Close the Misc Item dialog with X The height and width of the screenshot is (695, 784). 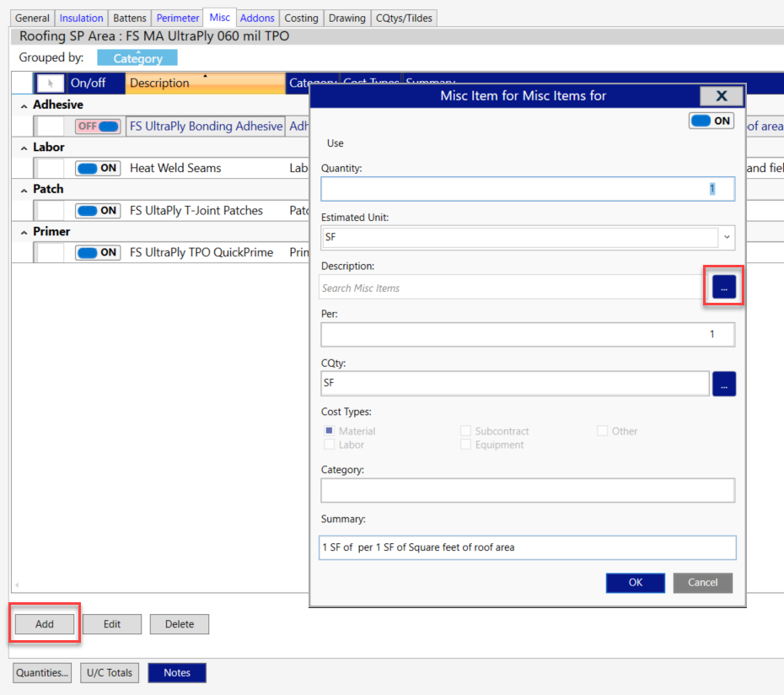(x=721, y=95)
